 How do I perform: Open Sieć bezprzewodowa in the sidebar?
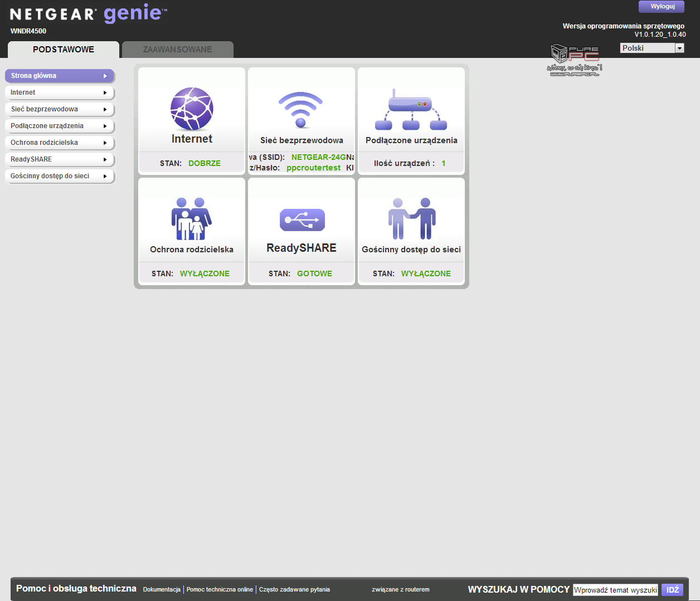coord(60,109)
